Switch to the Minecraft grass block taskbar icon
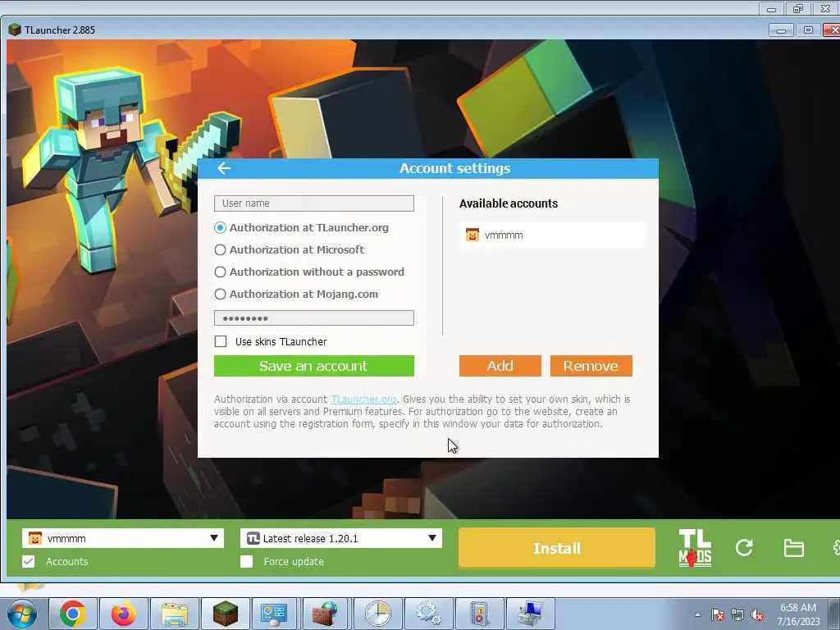The height and width of the screenshot is (630, 840). click(x=226, y=614)
